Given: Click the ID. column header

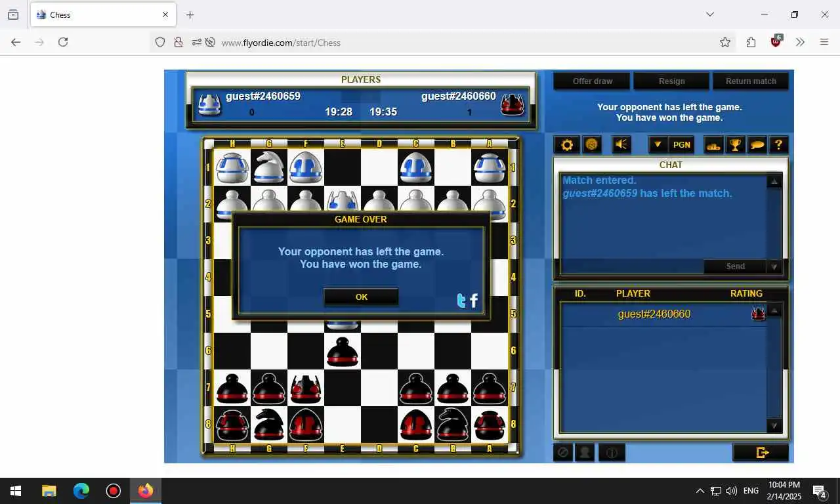Looking at the screenshot, I should tap(580, 293).
